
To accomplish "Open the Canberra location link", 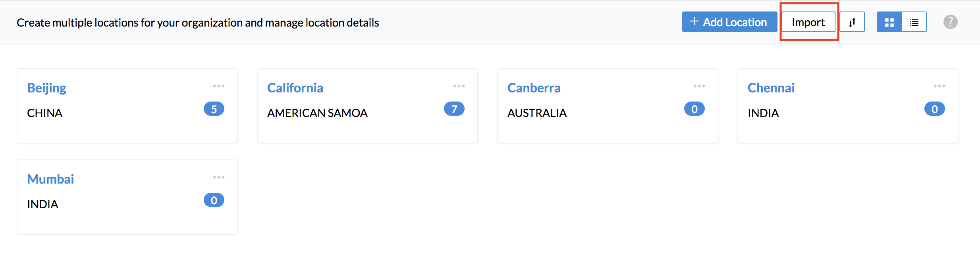I will click(x=534, y=88).
